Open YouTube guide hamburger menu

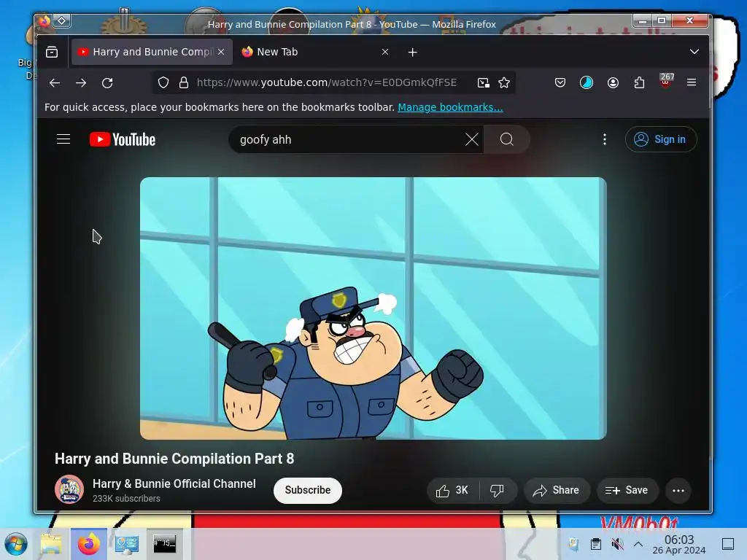tap(63, 139)
